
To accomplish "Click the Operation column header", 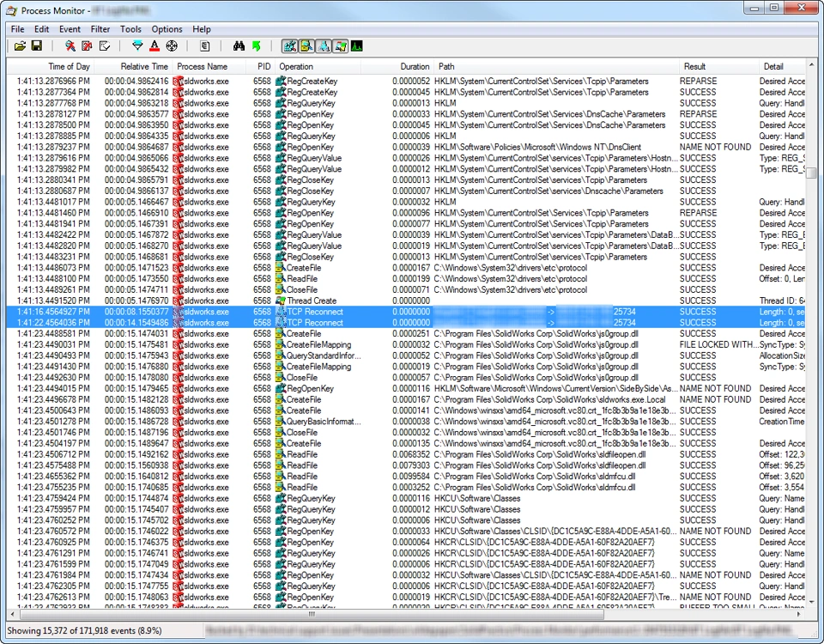I will coord(318,66).
